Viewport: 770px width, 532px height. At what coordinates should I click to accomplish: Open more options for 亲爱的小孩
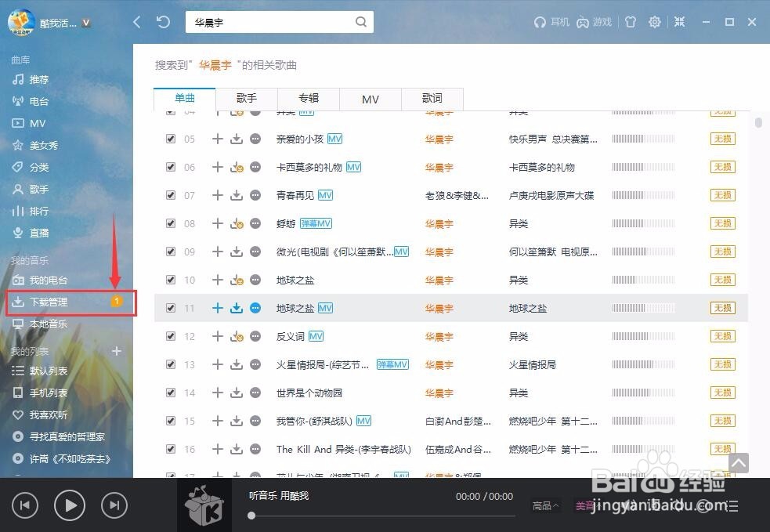tap(255, 139)
